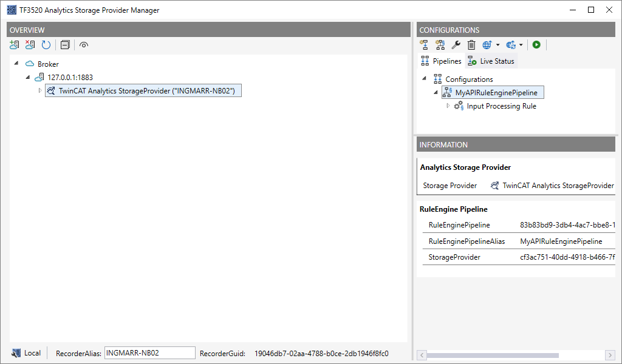Switch to the Pipelines tab
The height and width of the screenshot is (364, 622).
pyautogui.click(x=441, y=61)
